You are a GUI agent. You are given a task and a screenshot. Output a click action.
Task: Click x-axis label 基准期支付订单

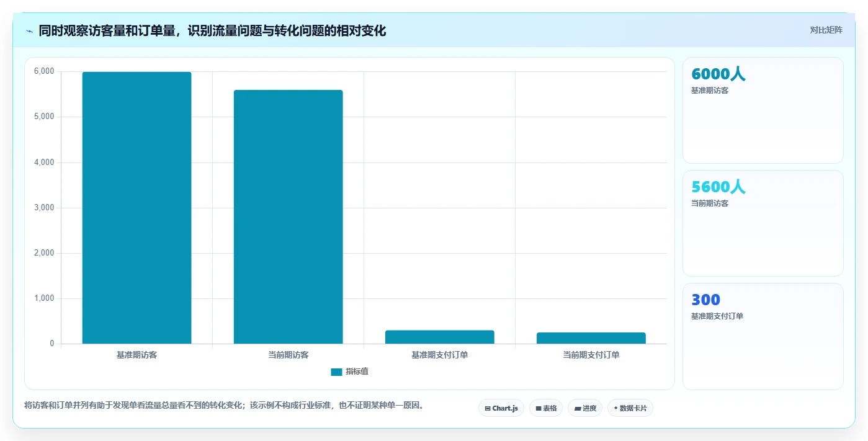pyautogui.click(x=439, y=355)
